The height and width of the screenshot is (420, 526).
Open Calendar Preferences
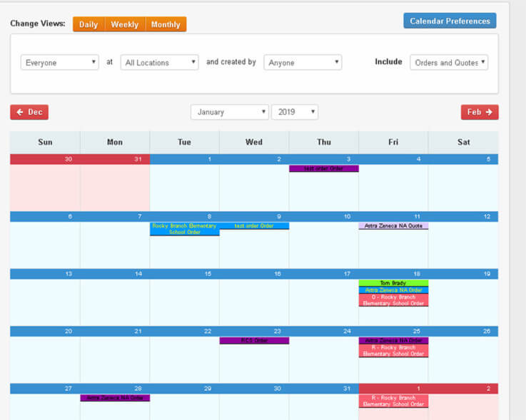450,21
